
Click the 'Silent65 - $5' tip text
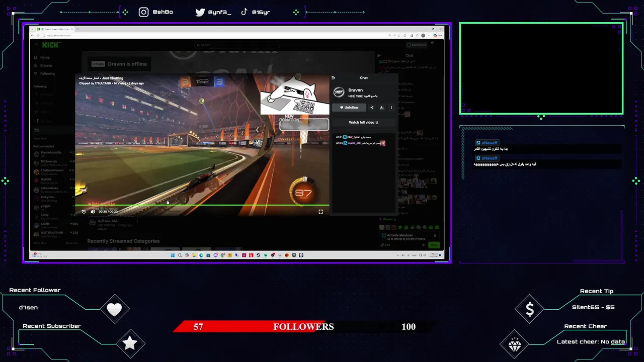[593, 307]
